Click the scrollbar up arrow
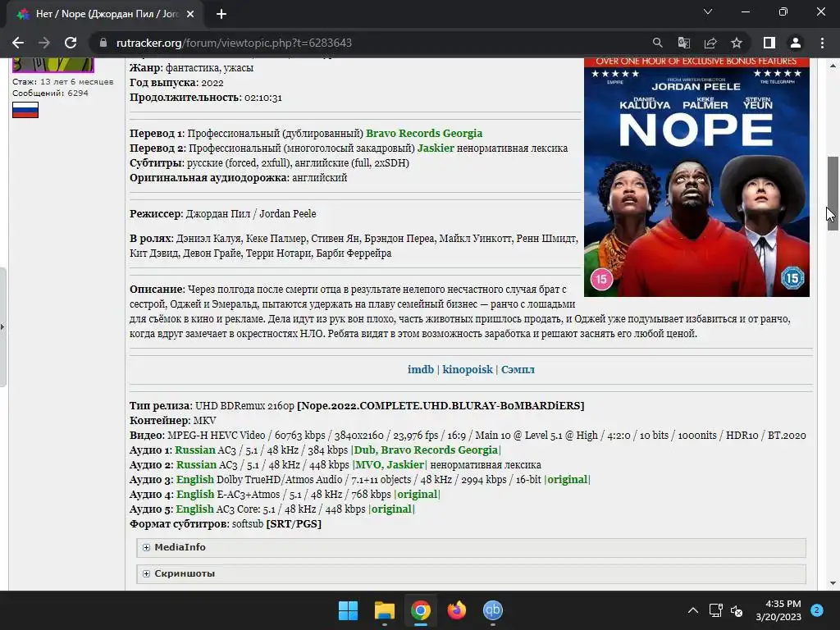Screen dimensions: 840x630 (x=833, y=66)
